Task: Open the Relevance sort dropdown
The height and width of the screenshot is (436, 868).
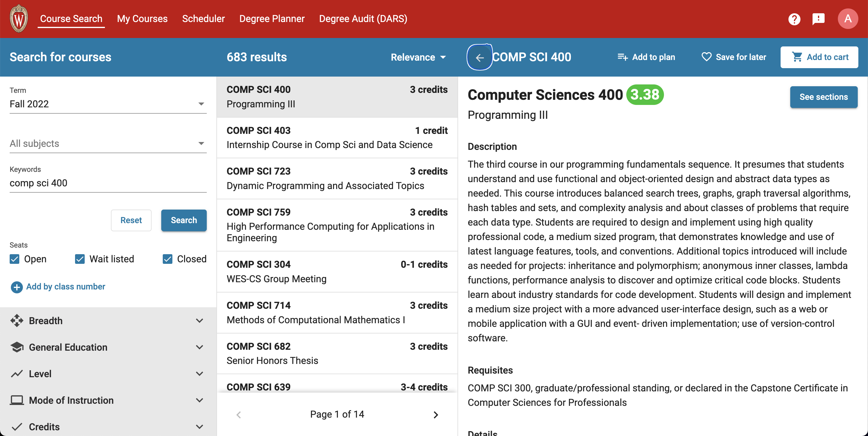Action: click(x=418, y=57)
